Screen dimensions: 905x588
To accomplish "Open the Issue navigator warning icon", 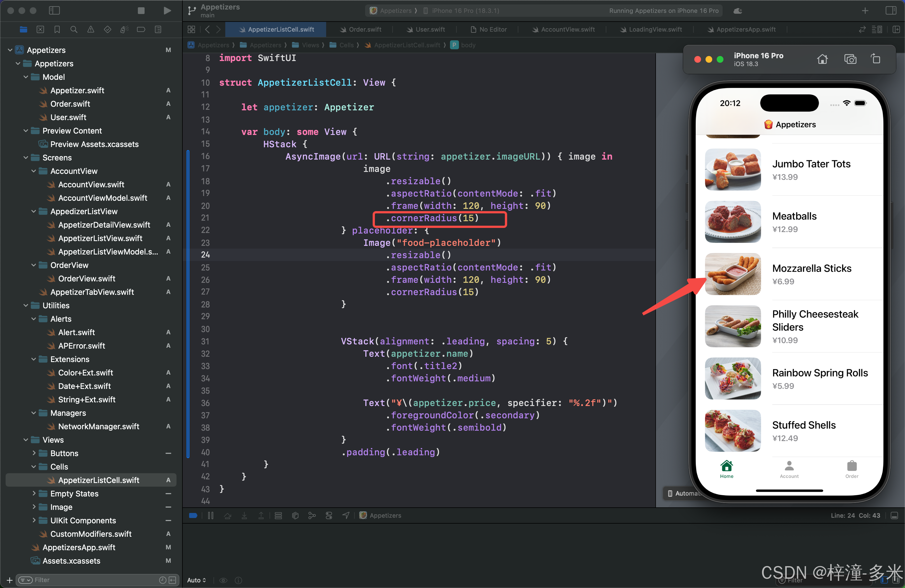I will coord(90,29).
